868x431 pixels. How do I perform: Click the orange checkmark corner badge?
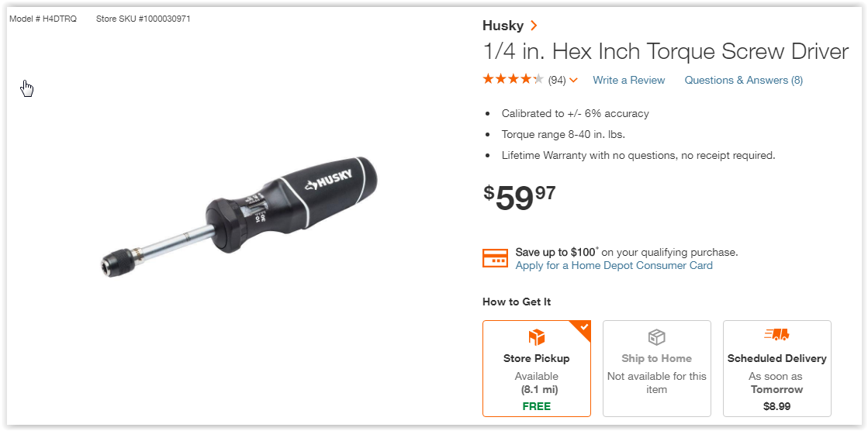tap(583, 328)
